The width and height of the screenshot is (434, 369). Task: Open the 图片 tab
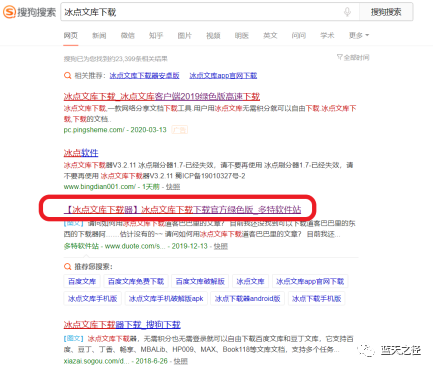click(x=184, y=35)
